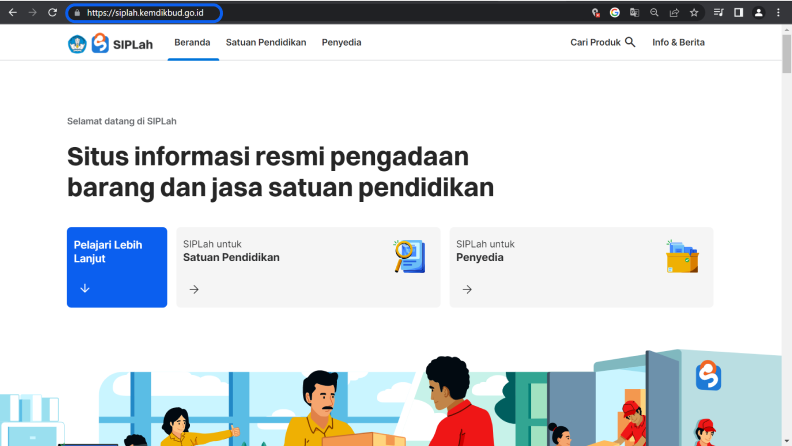This screenshot has height=446, width=792.
Task: Click the magnifier document illustration icon
Action: coord(409,257)
